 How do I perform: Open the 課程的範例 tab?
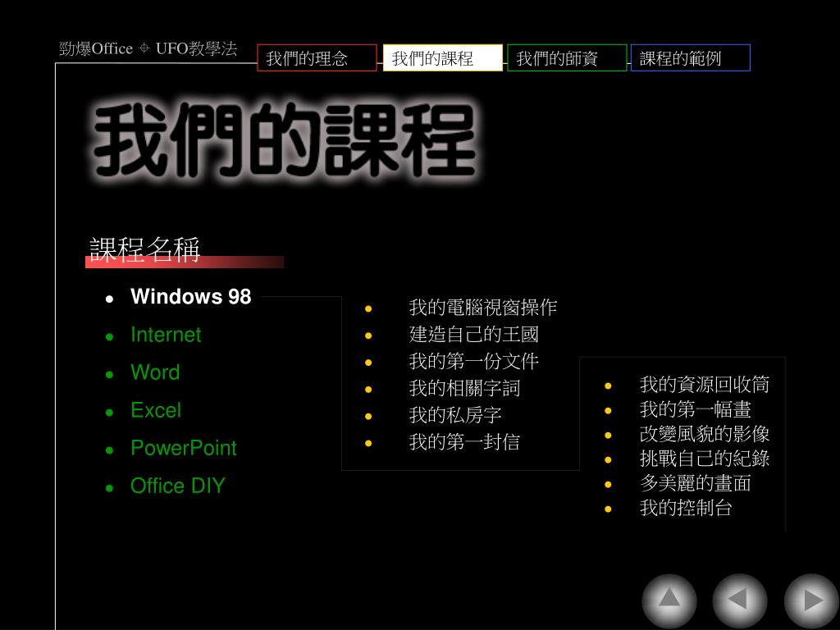pyautogui.click(x=691, y=58)
